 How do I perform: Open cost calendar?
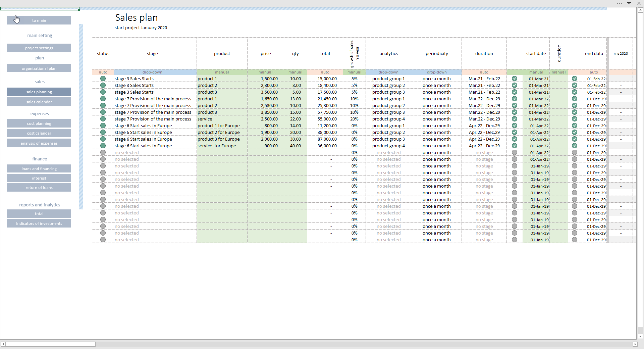tap(39, 133)
